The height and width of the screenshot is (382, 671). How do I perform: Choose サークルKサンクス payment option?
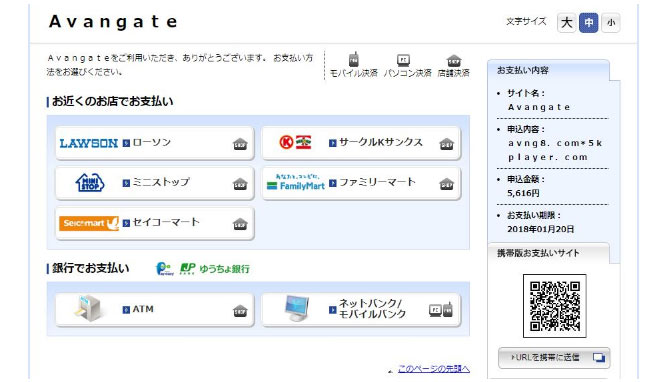coord(361,143)
